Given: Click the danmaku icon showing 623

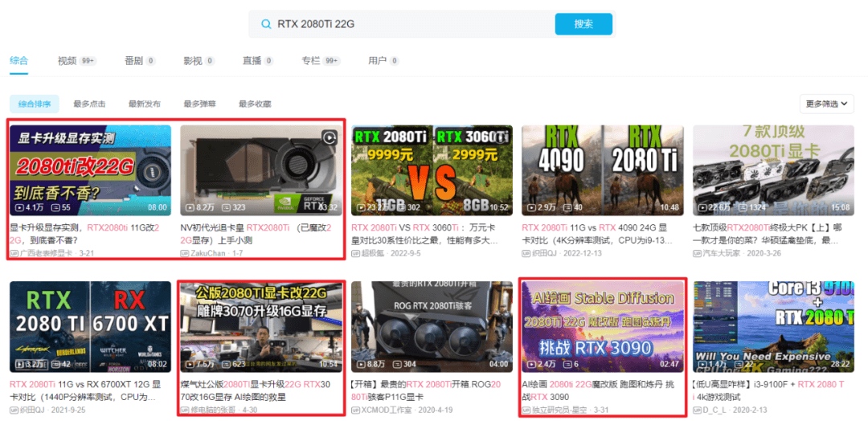Looking at the screenshot, I should 226,365.
